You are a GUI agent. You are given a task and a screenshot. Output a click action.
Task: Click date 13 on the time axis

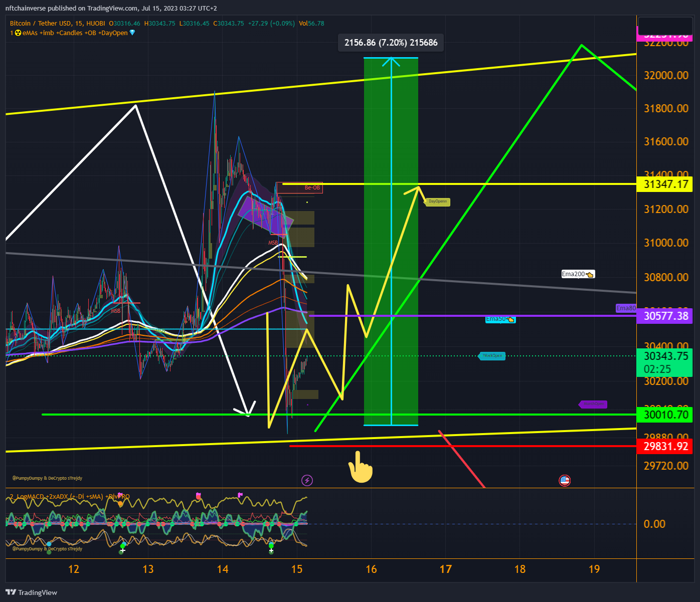[148, 569]
